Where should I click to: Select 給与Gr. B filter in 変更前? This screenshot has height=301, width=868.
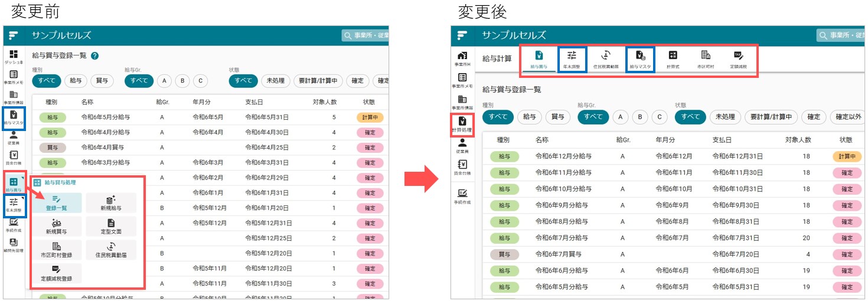(182, 81)
